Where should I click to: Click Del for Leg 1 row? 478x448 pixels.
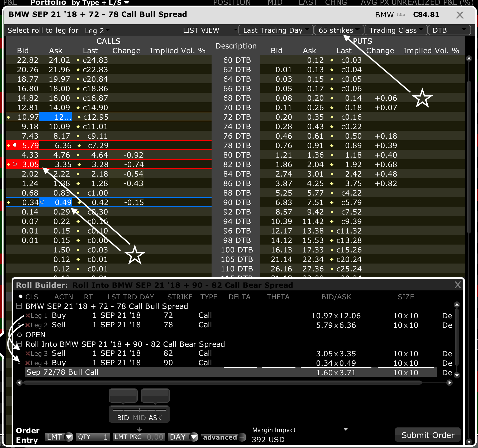448,315
